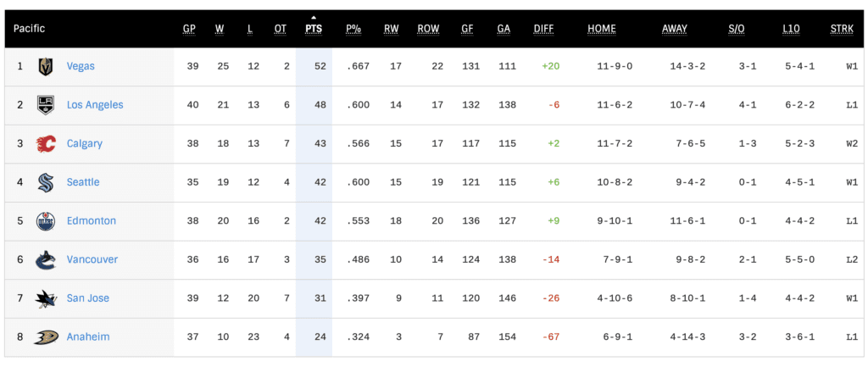Click the Anaheim Ducks logo
The height and width of the screenshot is (367, 868).
[x=46, y=337]
